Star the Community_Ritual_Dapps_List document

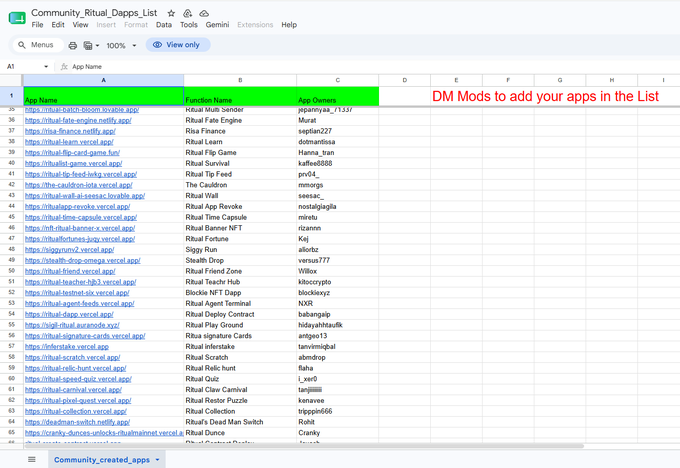click(171, 13)
